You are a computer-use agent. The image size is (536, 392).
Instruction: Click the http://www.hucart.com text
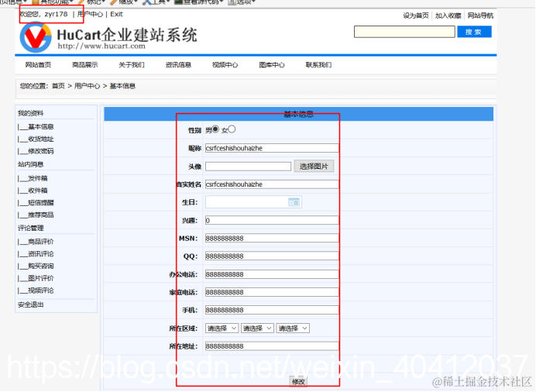click(x=101, y=46)
